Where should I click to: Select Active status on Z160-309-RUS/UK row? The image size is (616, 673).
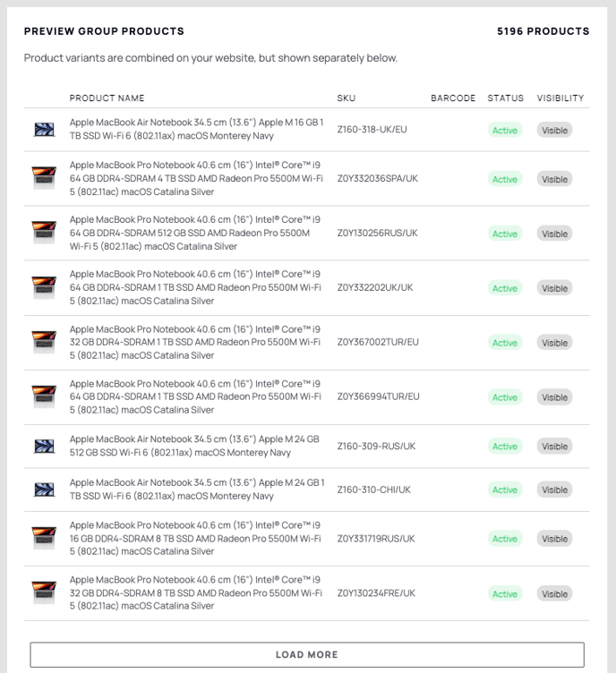505,447
